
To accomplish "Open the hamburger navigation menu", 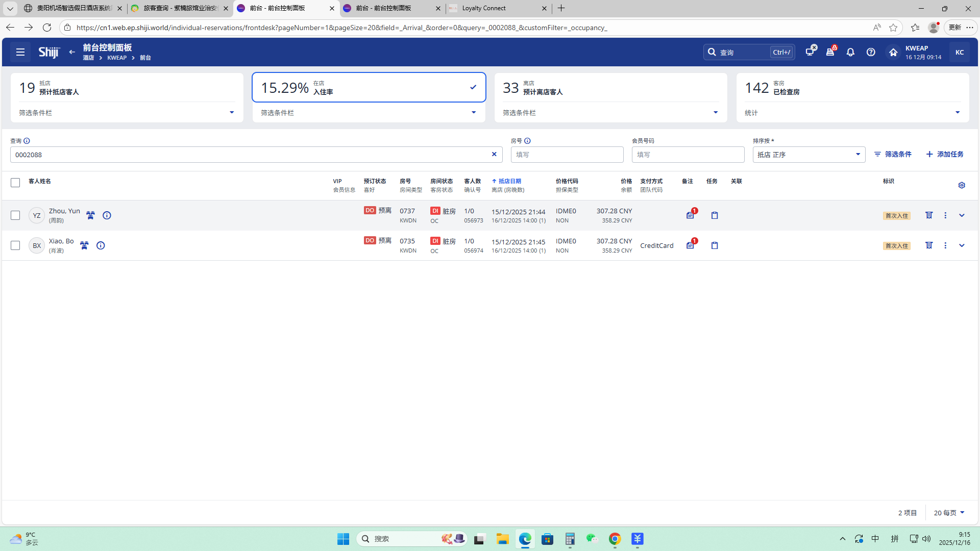I will coord(20,52).
